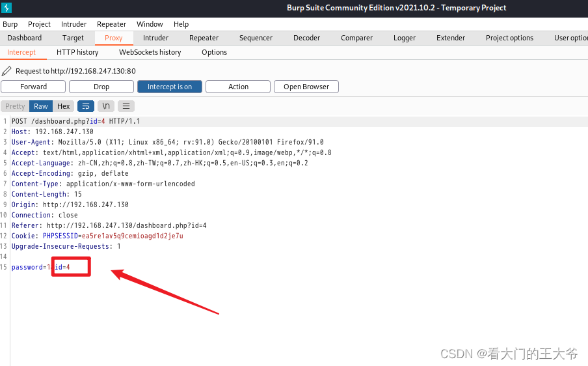588x366 pixels.
Task: Switch to the Repeater tool tab
Action: 204,38
